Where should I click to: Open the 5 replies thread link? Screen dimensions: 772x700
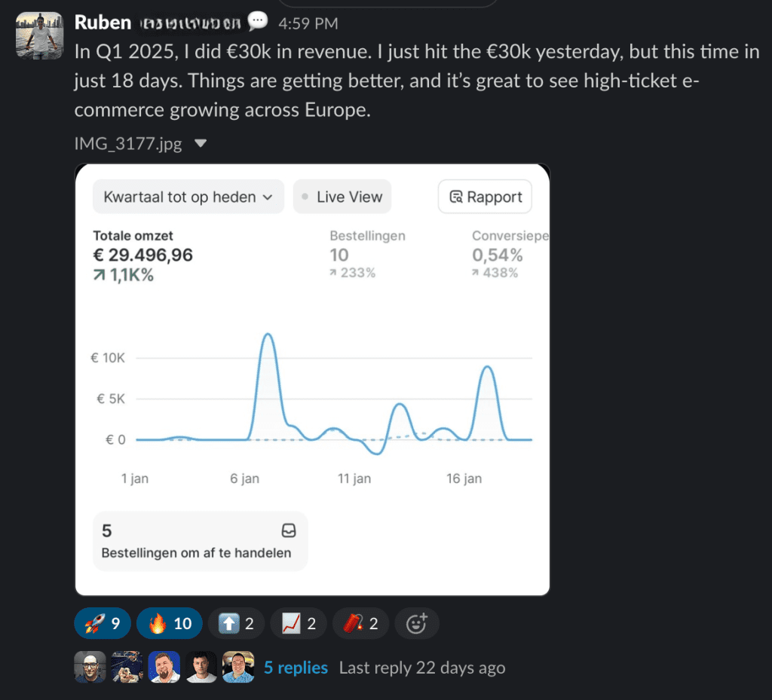pos(296,668)
